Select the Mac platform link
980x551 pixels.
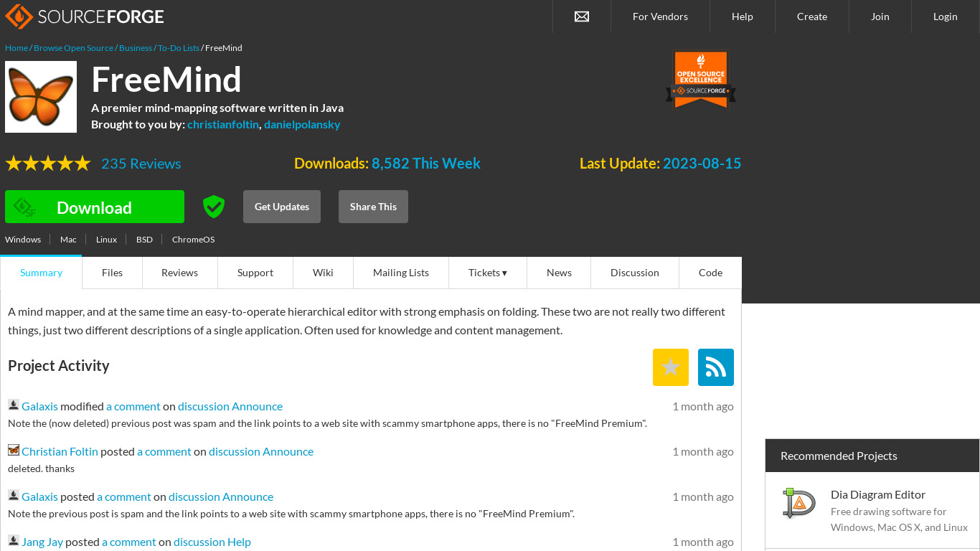(68, 240)
